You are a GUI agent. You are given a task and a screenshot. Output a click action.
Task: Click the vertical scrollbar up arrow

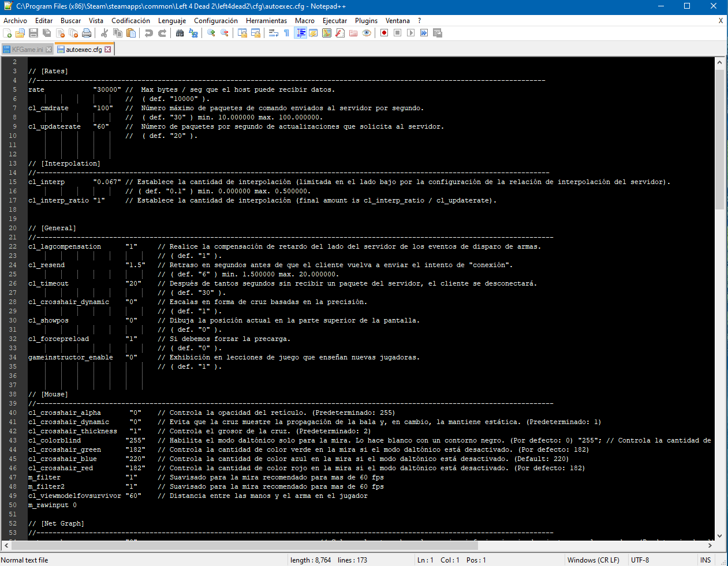pyautogui.click(x=720, y=62)
